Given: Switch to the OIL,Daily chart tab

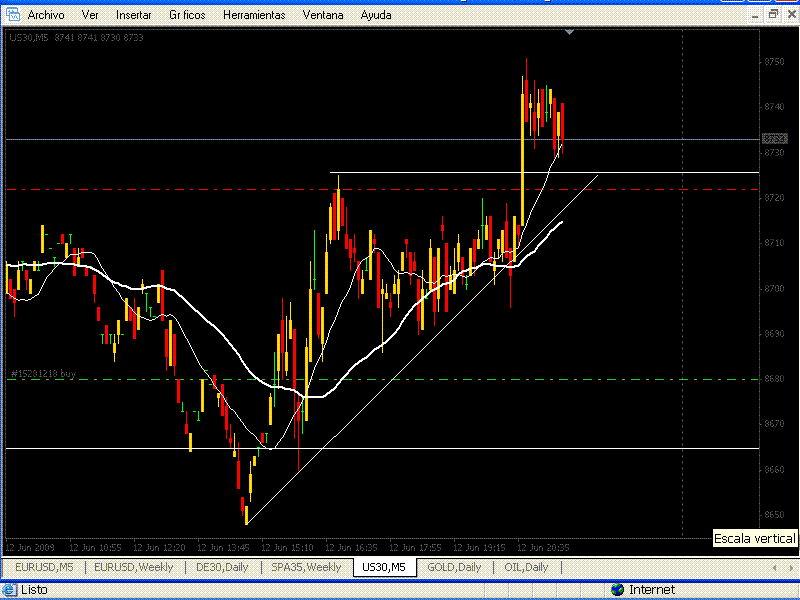Looking at the screenshot, I should point(526,567).
